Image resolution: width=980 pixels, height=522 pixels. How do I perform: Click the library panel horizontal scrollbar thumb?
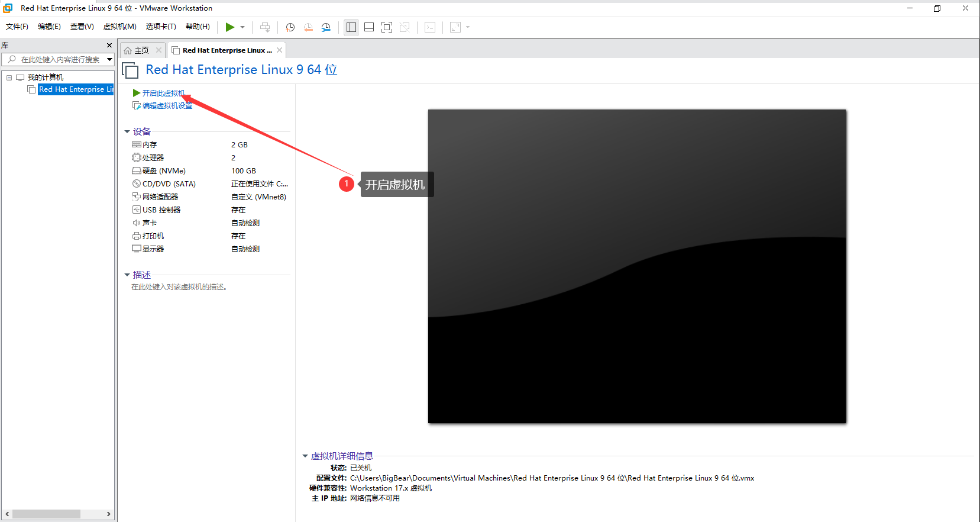pos(46,514)
